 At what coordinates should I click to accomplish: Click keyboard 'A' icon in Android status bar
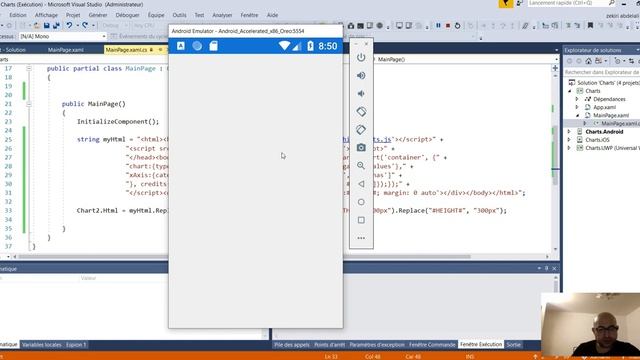coord(181,46)
